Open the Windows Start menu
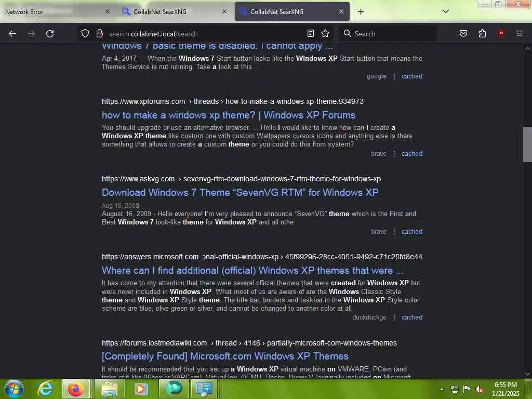The height and width of the screenshot is (399, 532). point(14,389)
